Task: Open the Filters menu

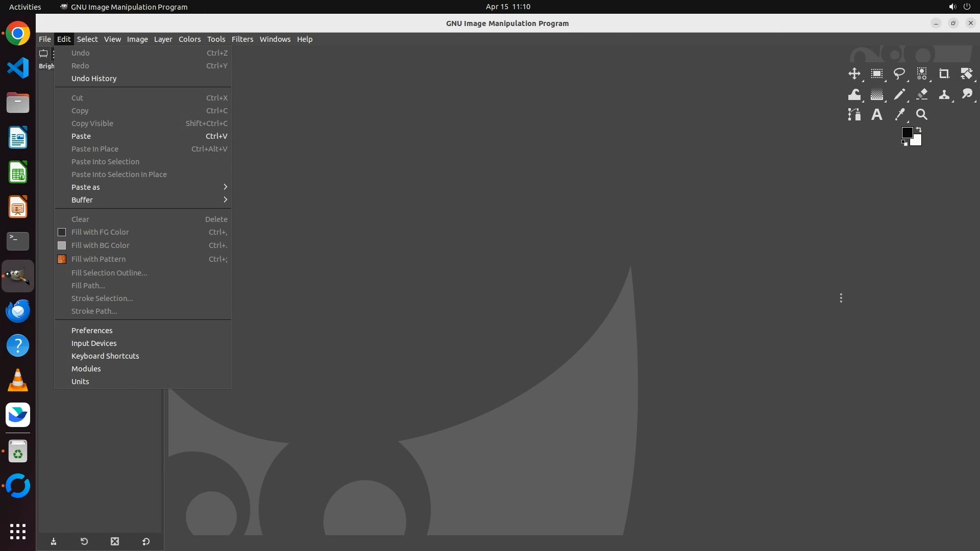Action: tap(242, 39)
